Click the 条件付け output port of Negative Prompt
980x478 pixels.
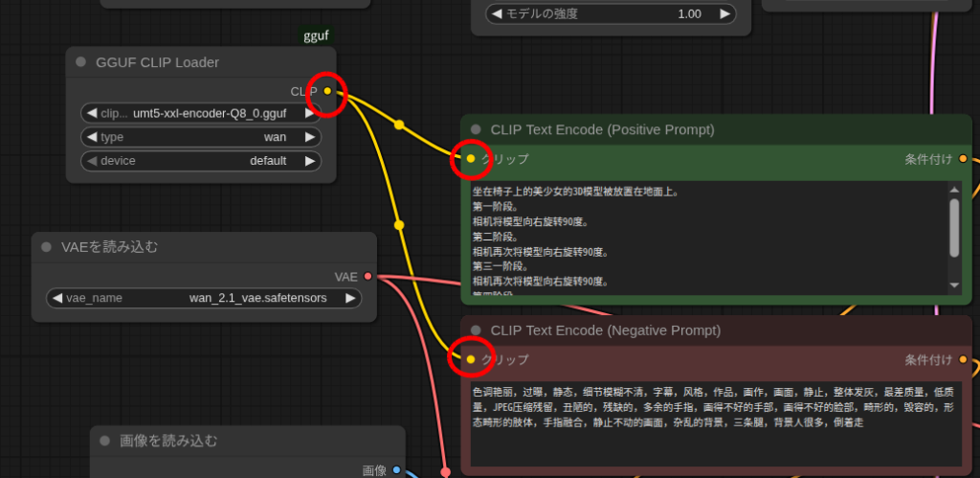963,360
